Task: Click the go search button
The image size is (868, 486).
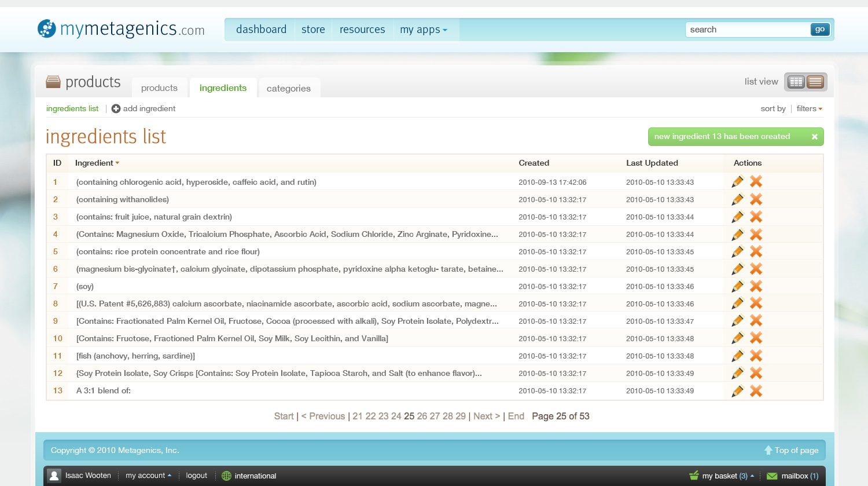Action: tap(820, 30)
